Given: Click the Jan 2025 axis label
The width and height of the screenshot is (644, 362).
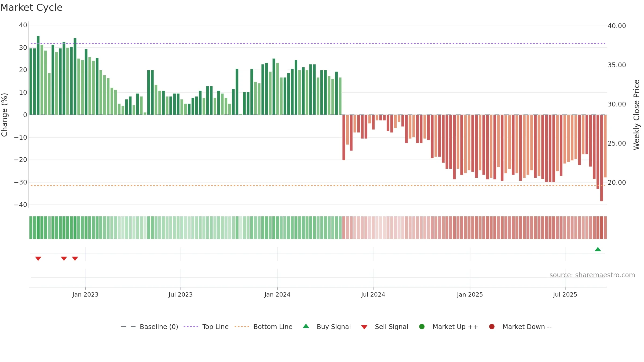Looking at the screenshot, I should 470,294.
